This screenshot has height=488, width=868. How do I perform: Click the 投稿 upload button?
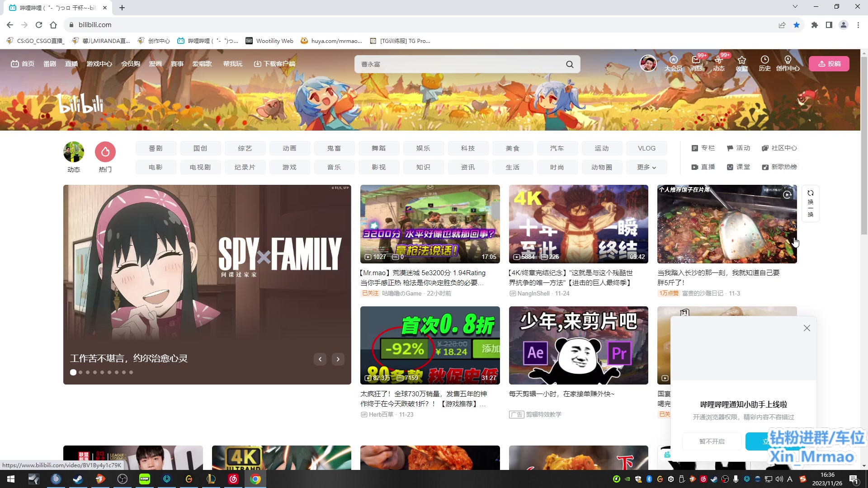click(829, 64)
